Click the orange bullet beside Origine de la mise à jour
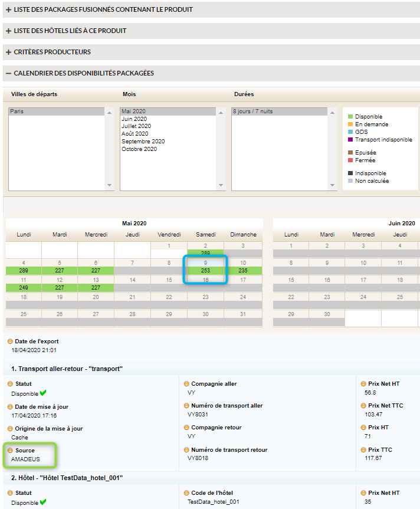The height and width of the screenshot is (509, 420). pyautogui.click(x=10, y=429)
